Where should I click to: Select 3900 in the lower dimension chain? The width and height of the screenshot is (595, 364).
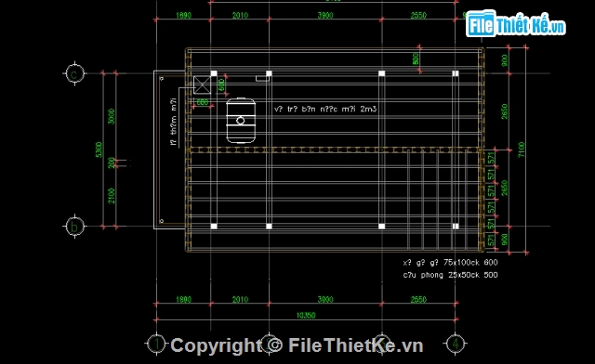[x=325, y=300]
